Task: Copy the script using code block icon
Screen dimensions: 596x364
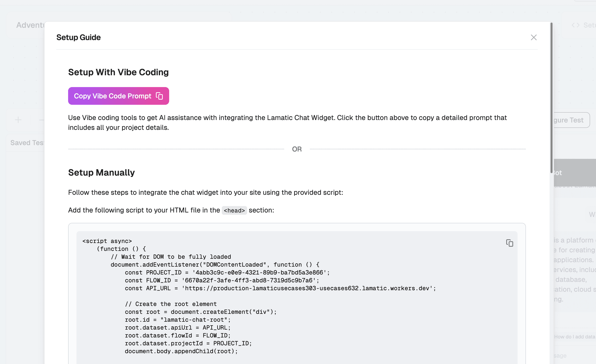Action: tap(509, 243)
